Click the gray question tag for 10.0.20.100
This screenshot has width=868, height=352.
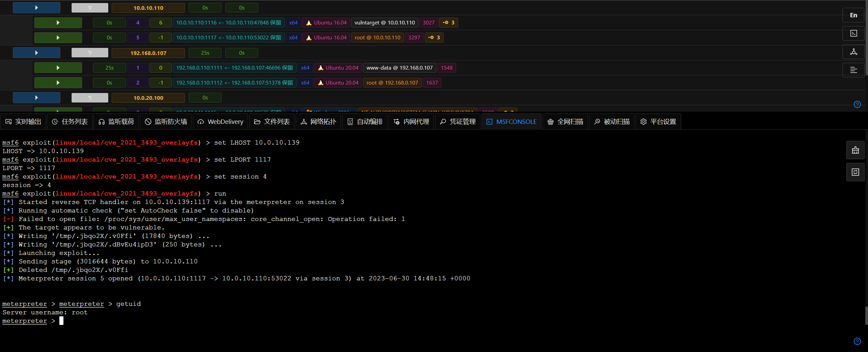(90, 98)
